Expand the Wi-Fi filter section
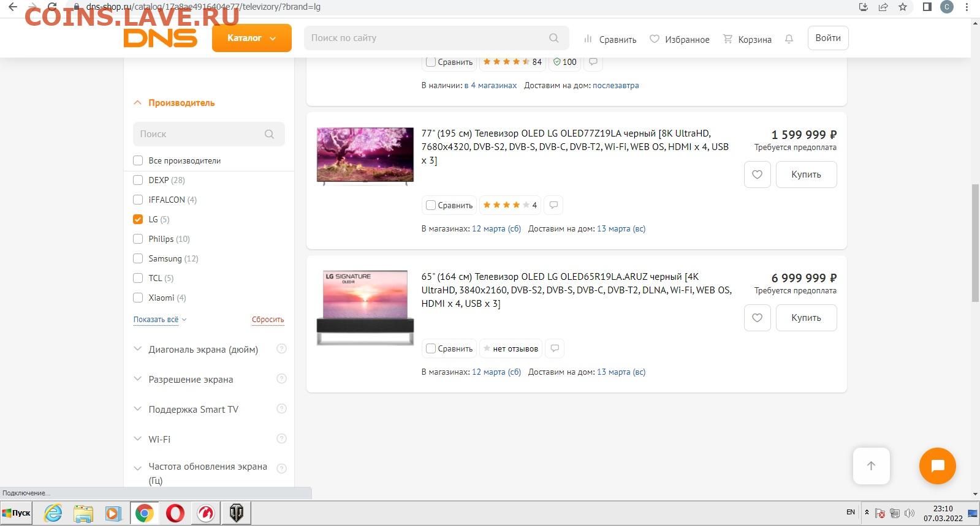This screenshot has width=980, height=526. [153, 440]
